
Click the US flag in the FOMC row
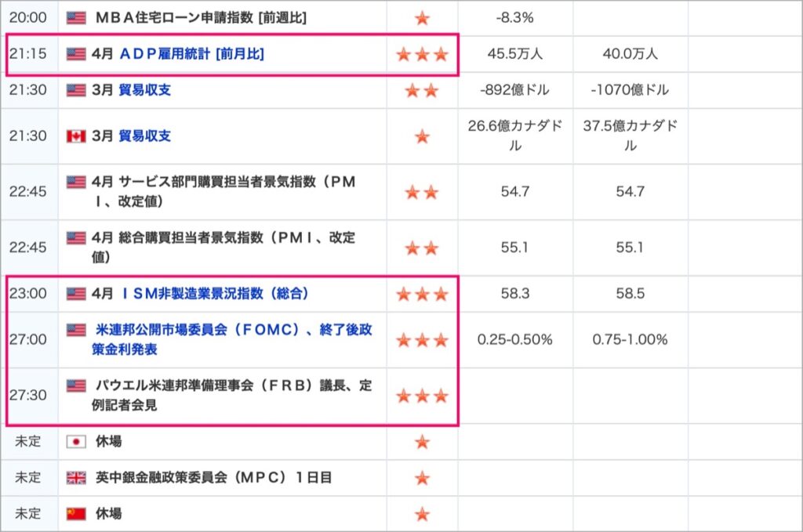click(76, 330)
